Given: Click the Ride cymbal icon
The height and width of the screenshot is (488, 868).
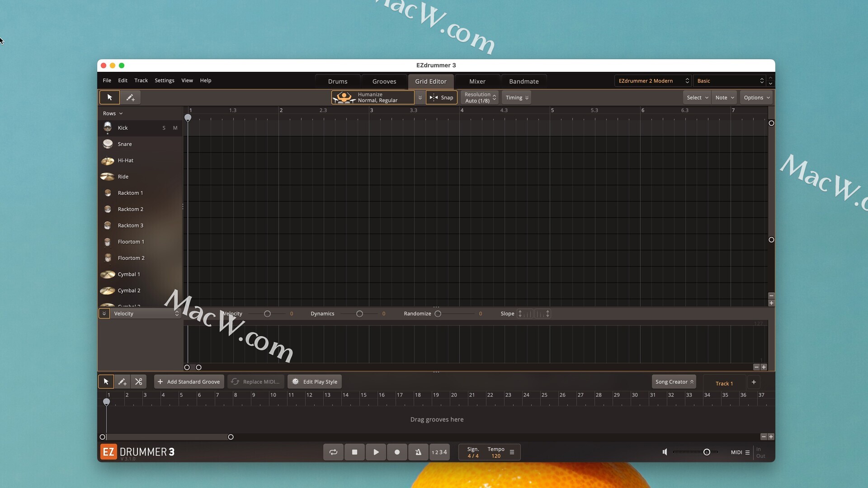Looking at the screenshot, I should [x=108, y=177].
